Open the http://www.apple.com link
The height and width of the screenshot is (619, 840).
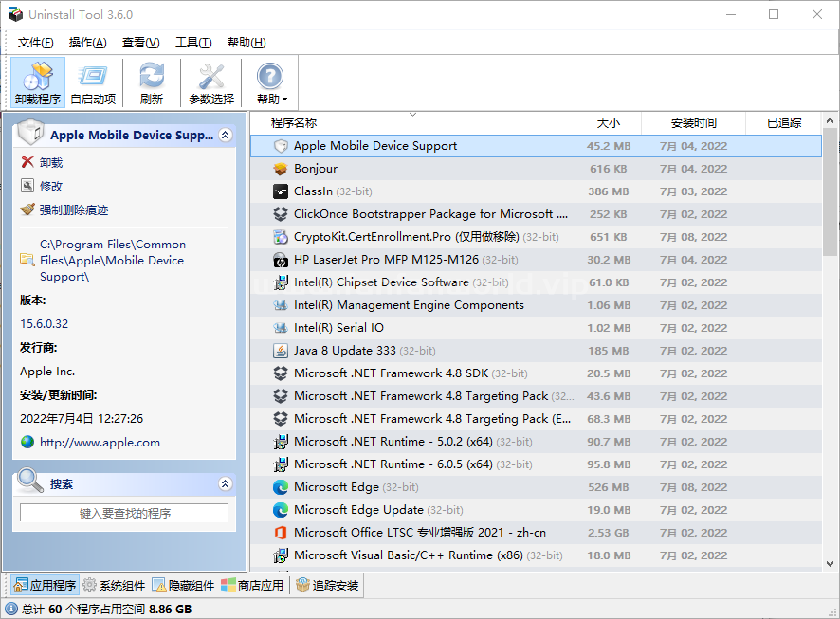click(100, 443)
